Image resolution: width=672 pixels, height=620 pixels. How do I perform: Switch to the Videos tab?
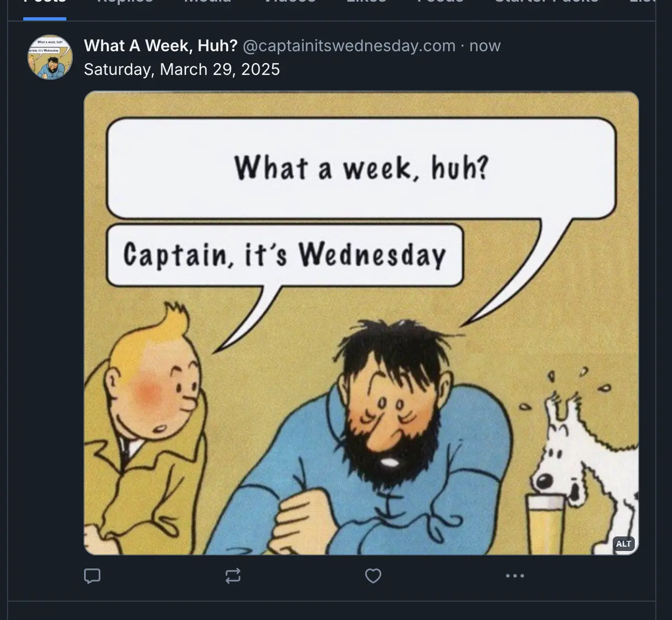point(289,3)
